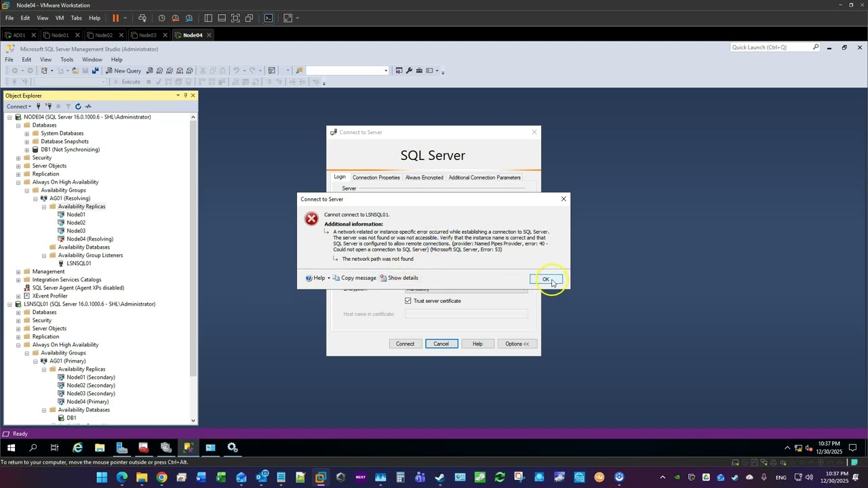Open the Find combo box dropdown in SSMS toolbar
The image size is (868, 488).
386,70
